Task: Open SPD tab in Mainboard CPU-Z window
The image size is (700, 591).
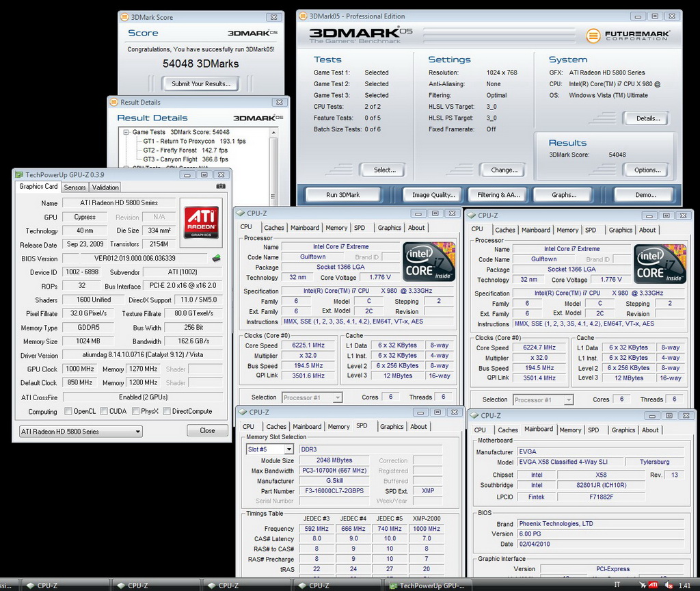Action: 593,430
